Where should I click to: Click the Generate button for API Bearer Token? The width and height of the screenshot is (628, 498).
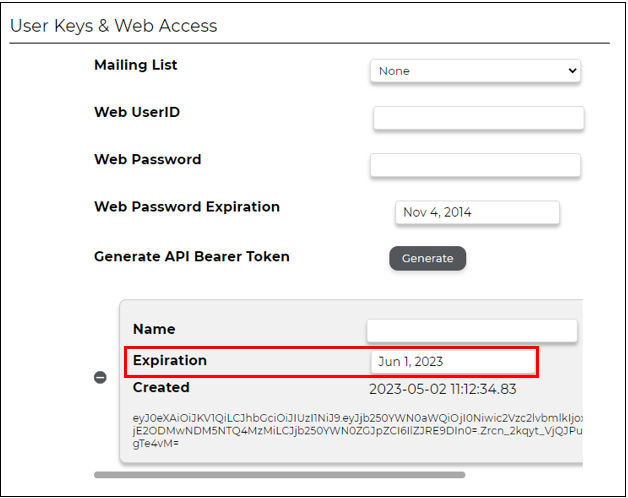(x=427, y=258)
